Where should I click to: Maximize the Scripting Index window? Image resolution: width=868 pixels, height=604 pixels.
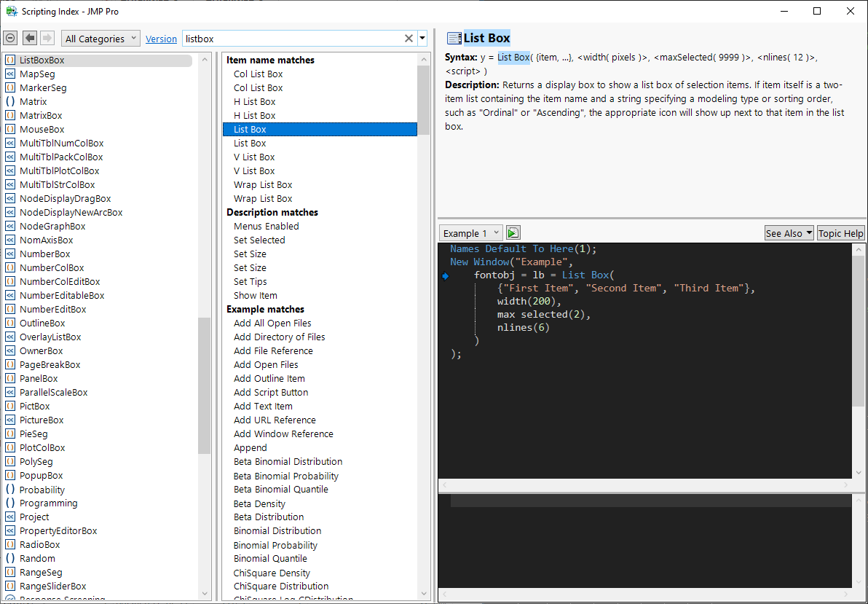tap(817, 11)
